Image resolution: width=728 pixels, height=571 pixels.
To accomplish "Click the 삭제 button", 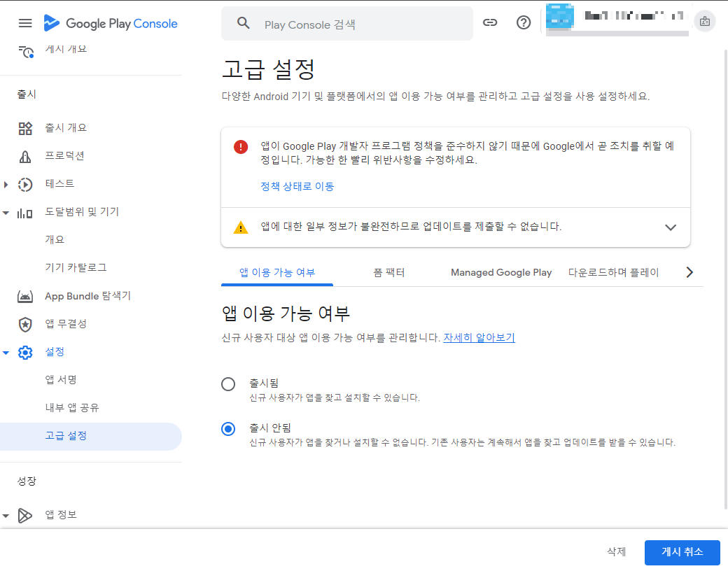I will point(617,551).
